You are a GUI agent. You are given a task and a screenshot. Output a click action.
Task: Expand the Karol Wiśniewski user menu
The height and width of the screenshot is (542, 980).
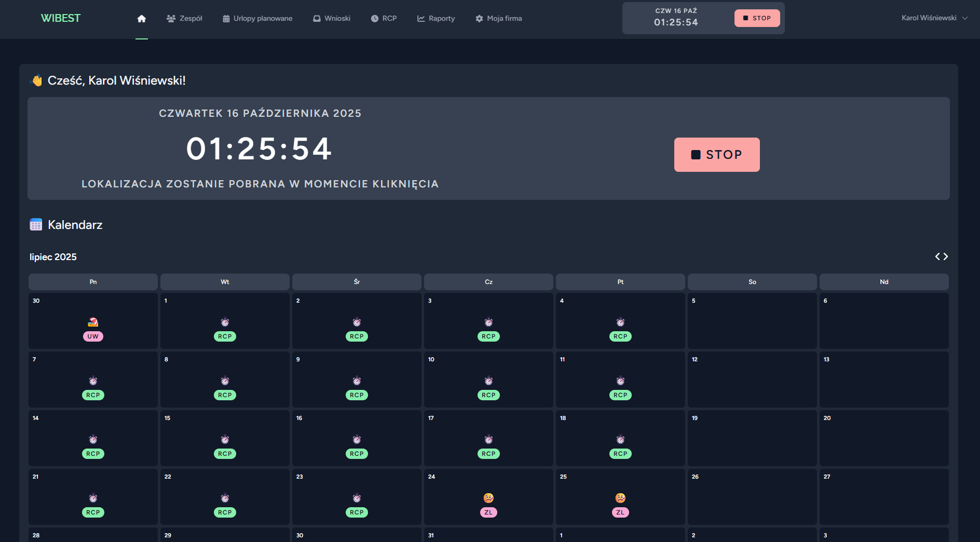[x=934, y=18]
